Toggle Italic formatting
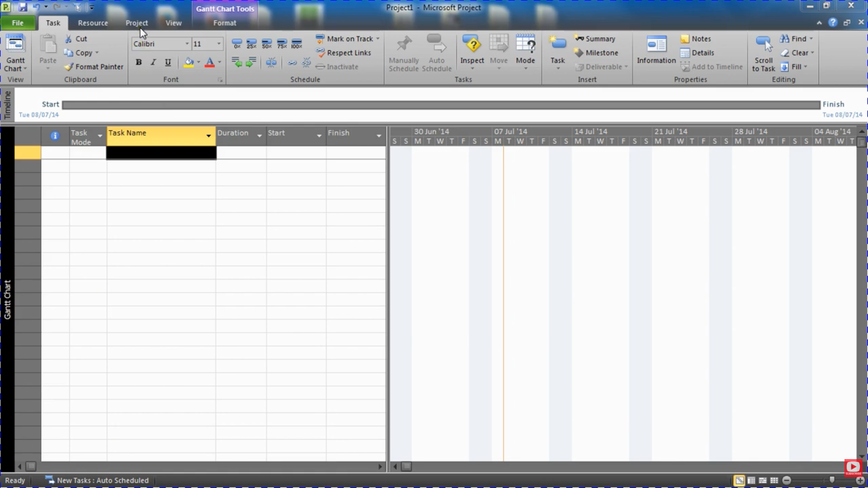Viewport: 868px width, 488px height. [153, 62]
